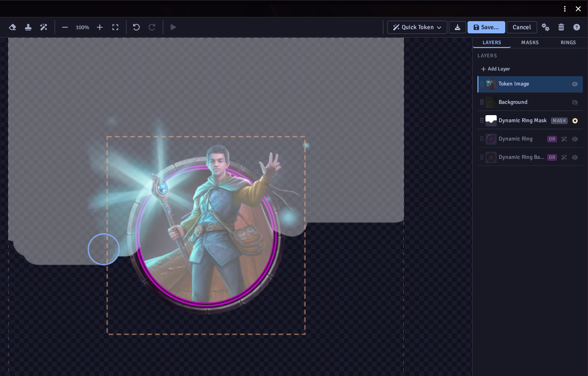
Task: Zoom in with the plus icon
Action: (x=100, y=27)
